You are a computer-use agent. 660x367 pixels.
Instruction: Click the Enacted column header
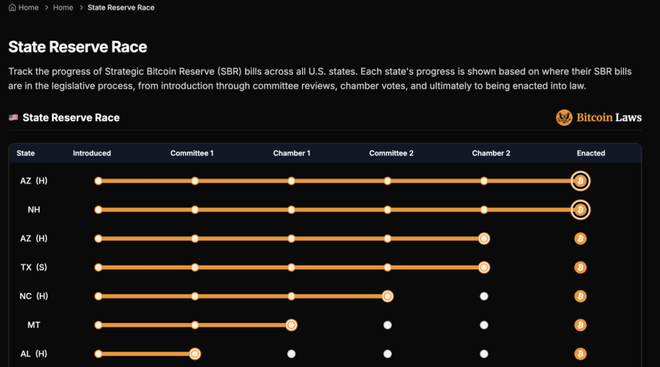pyautogui.click(x=591, y=153)
